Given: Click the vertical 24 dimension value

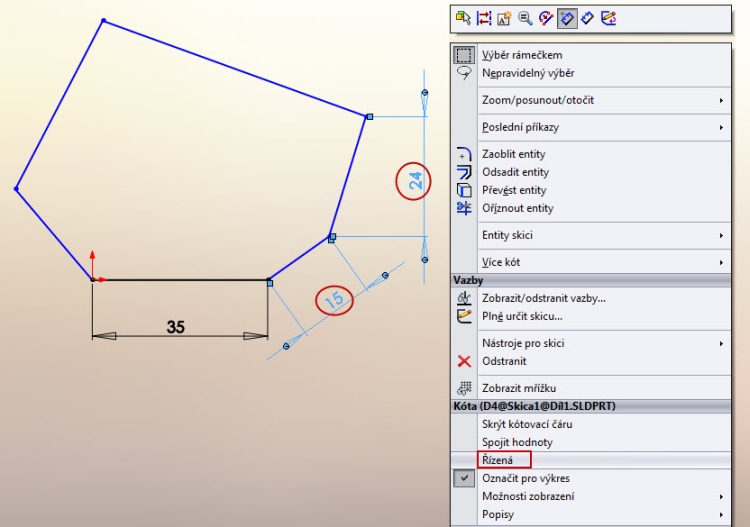Looking at the screenshot, I should [x=415, y=181].
